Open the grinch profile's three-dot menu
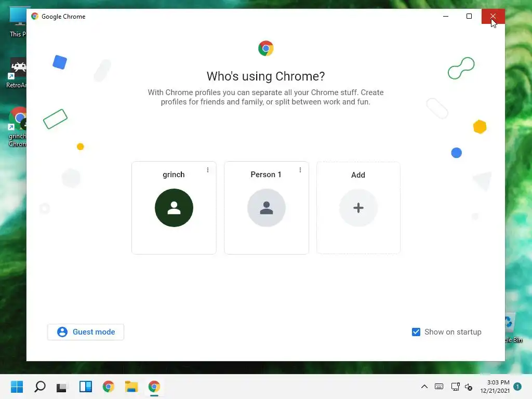 tap(208, 170)
